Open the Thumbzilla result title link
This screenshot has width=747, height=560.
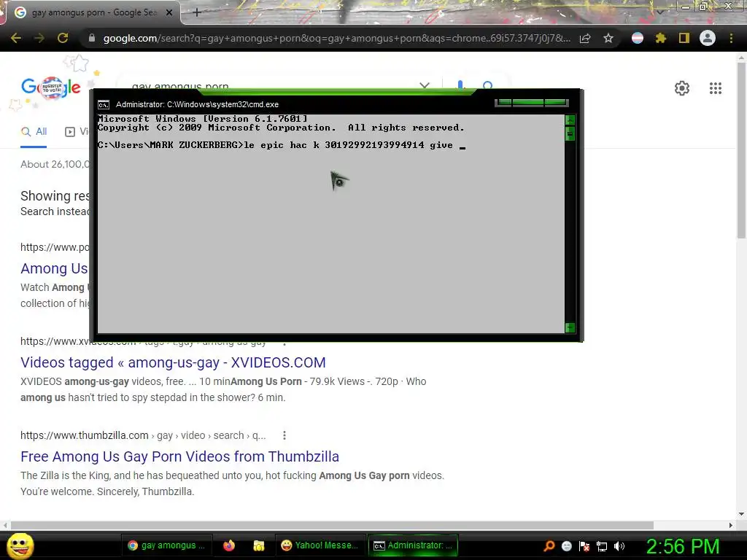click(179, 456)
